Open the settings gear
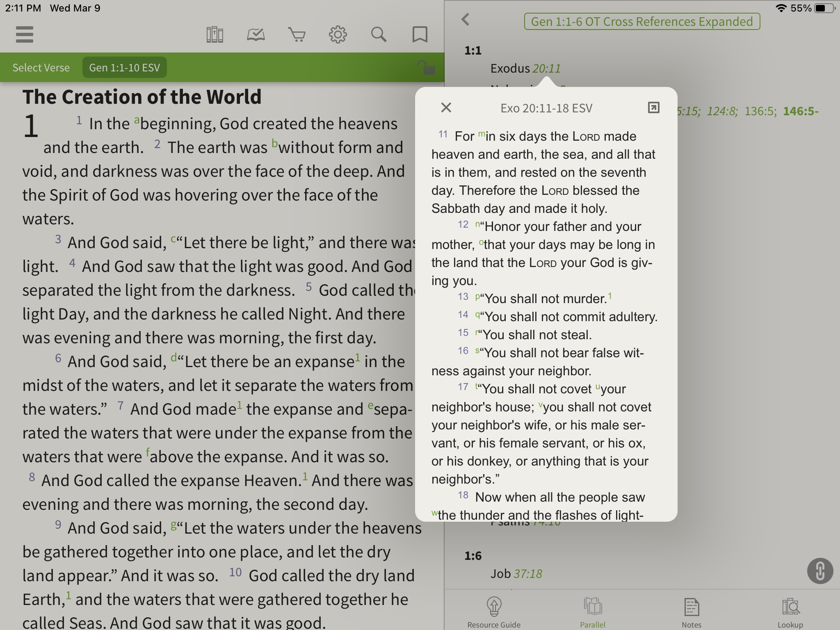Image resolution: width=840 pixels, height=630 pixels. [x=338, y=34]
